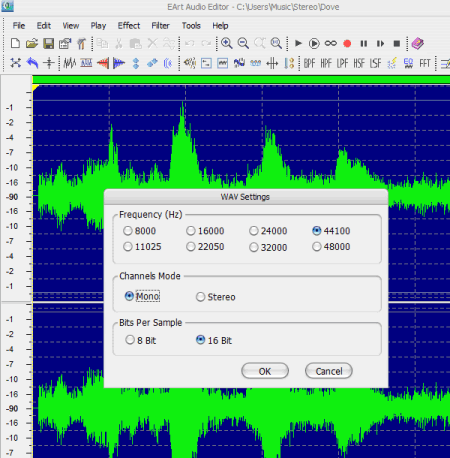Click the Zoom In magnifier icon
This screenshot has width=450, height=458.
[227, 43]
